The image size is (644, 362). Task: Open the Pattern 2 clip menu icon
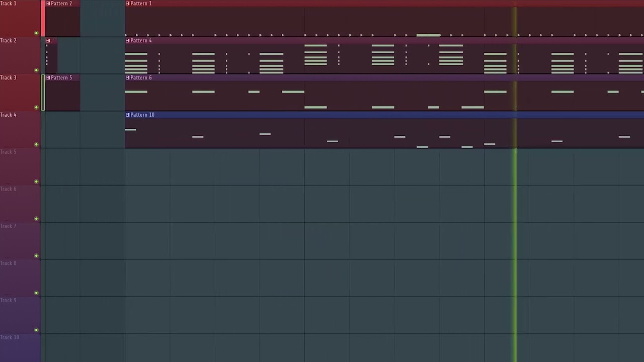pos(48,4)
